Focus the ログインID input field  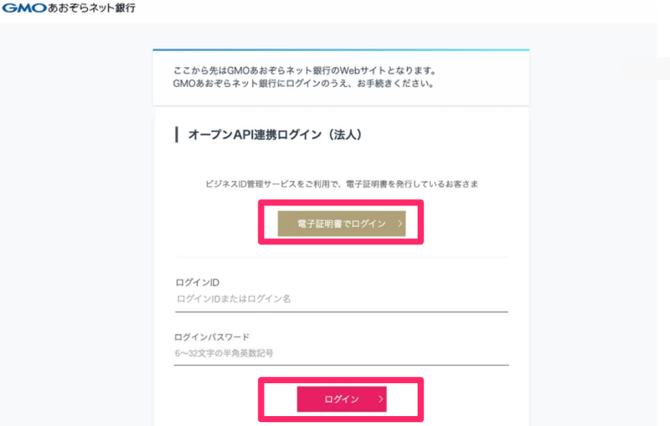click(x=341, y=299)
